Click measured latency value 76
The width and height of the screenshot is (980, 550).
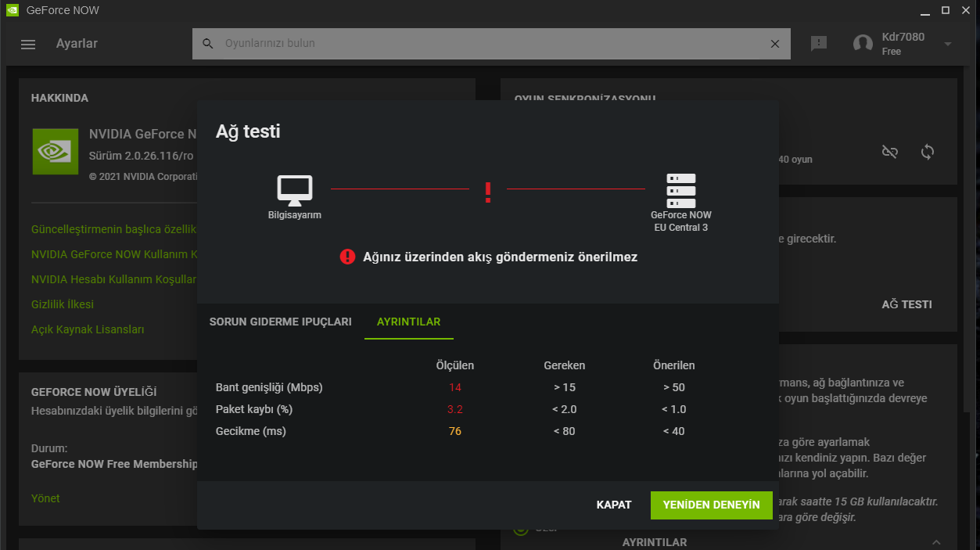(455, 431)
